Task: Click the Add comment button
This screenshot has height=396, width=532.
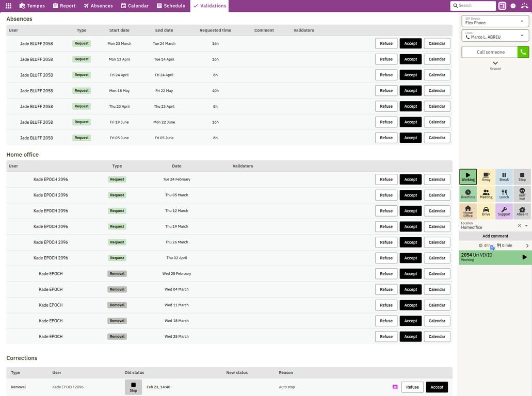Action: 495,236
